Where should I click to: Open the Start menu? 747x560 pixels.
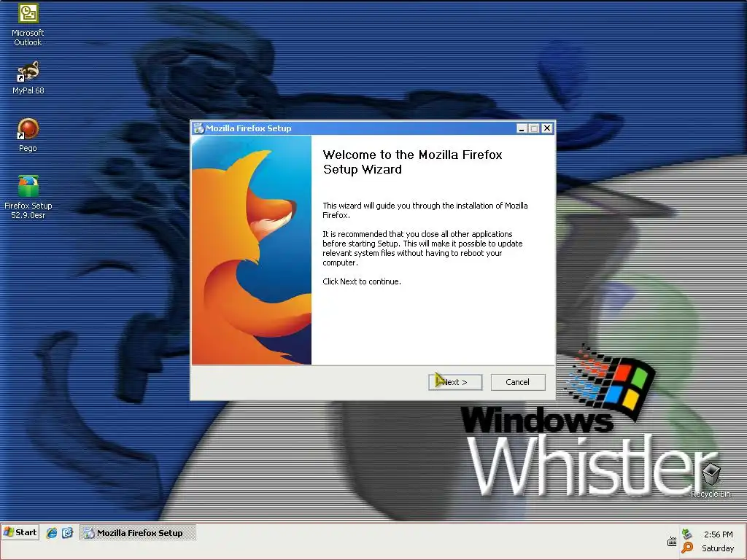pyautogui.click(x=20, y=532)
